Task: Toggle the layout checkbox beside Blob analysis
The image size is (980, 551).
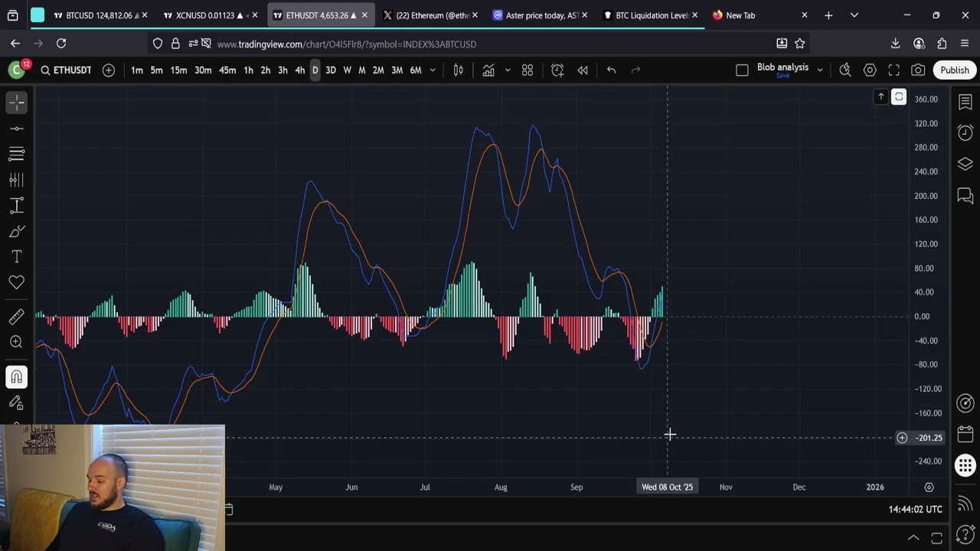Action: click(742, 70)
